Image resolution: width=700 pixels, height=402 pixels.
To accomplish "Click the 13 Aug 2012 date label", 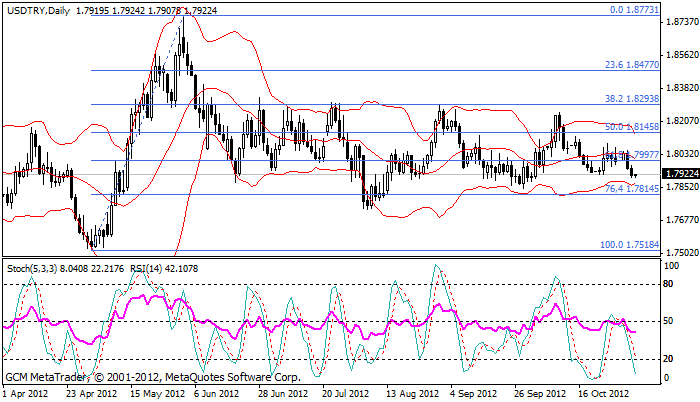I will [413, 394].
